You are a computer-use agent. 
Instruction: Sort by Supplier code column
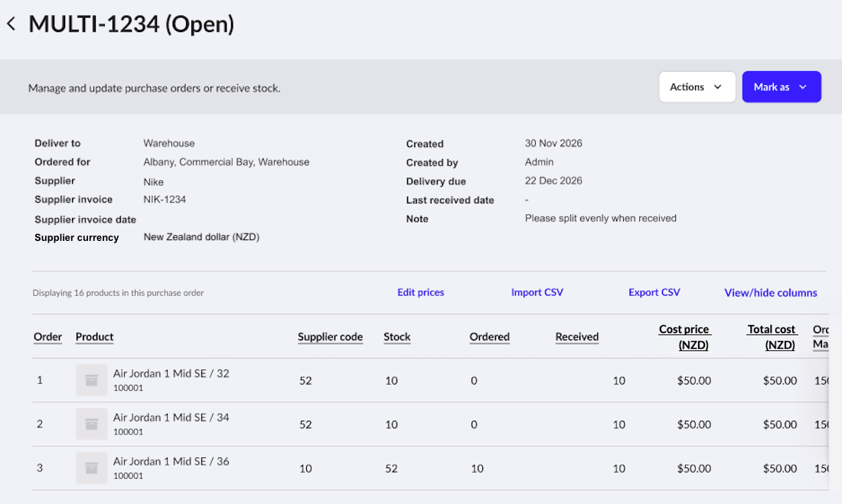click(330, 337)
